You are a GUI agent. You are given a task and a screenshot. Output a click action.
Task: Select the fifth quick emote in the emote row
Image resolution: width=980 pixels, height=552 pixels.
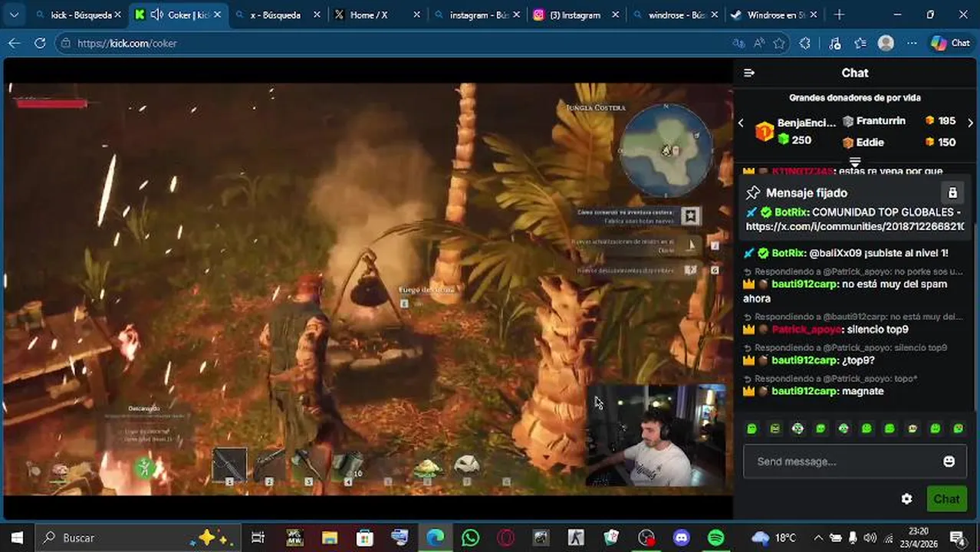tap(844, 429)
